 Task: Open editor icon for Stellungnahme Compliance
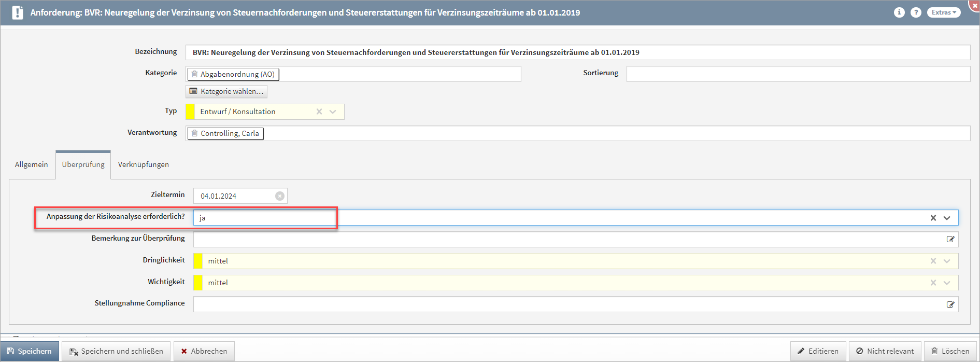[x=950, y=304]
